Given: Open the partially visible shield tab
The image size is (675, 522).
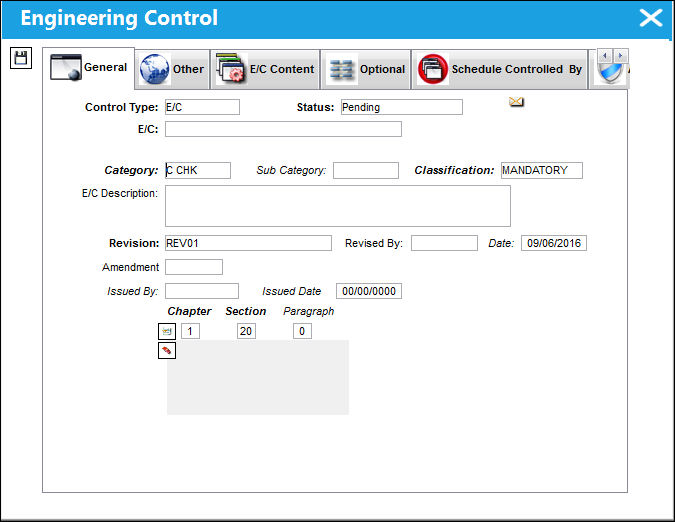Looking at the screenshot, I should 610,73.
